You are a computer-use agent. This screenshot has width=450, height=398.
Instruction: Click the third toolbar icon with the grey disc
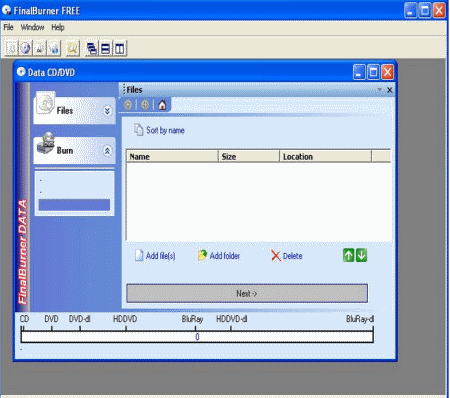40,48
